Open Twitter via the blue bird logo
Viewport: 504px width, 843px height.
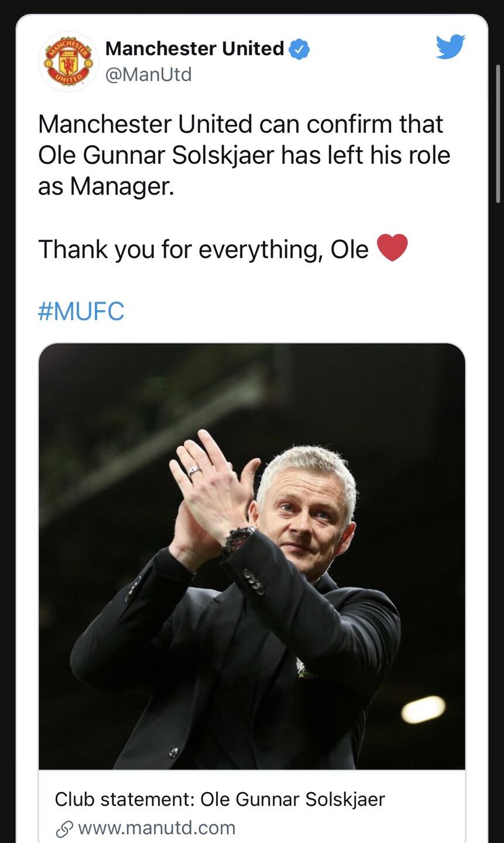pyautogui.click(x=450, y=47)
